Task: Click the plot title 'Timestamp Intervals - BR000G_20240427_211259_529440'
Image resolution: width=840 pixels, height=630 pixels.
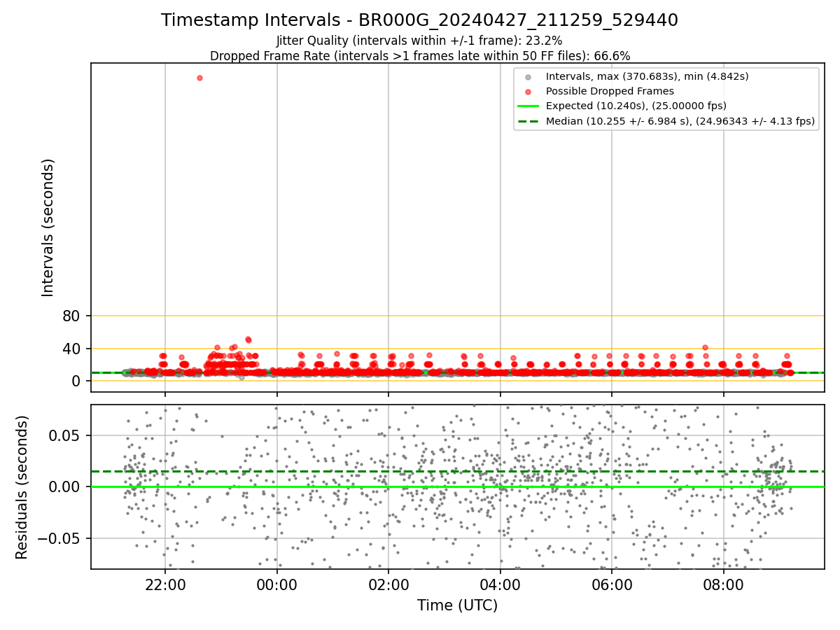Action: [x=419, y=20]
